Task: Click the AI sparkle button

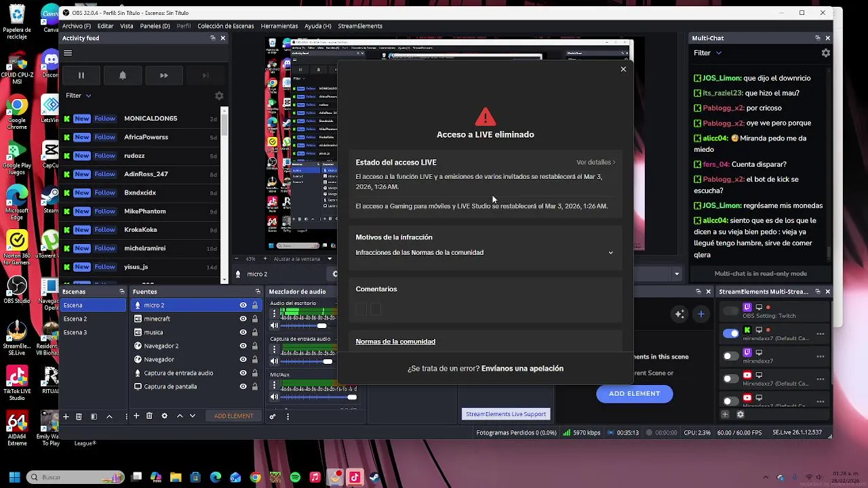Action: click(679, 314)
